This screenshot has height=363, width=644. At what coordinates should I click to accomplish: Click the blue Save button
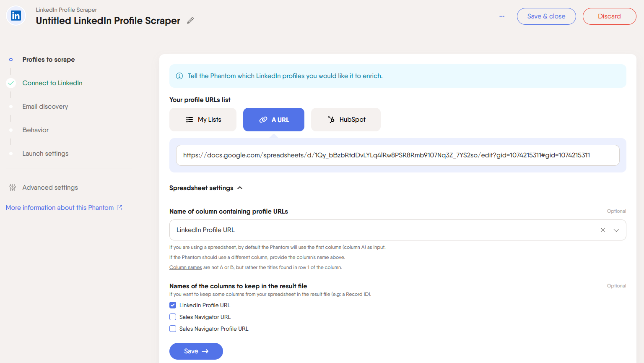[x=196, y=351]
